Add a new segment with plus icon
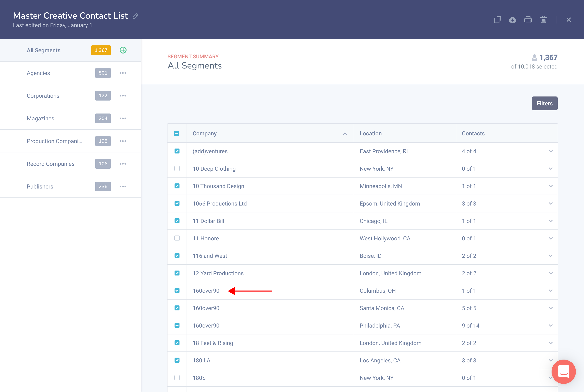This screenshot has height=392, width=584. click(123, 50)
